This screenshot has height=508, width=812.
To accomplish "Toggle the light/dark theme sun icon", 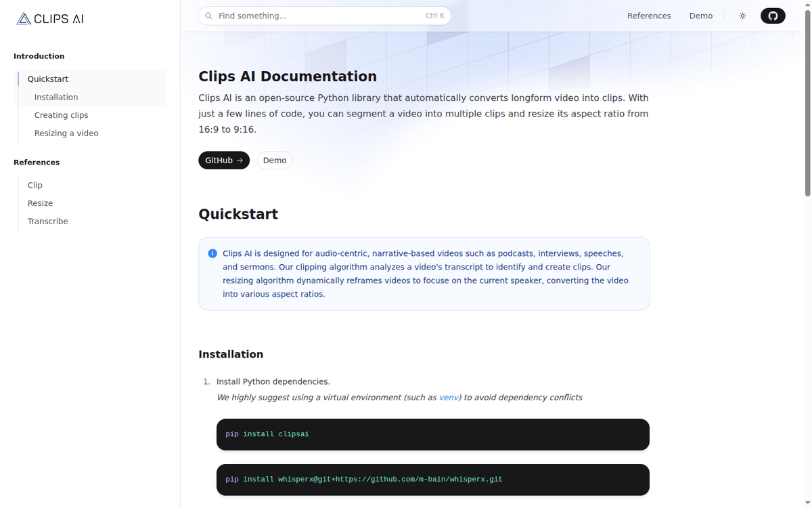I will click(742, 16).
